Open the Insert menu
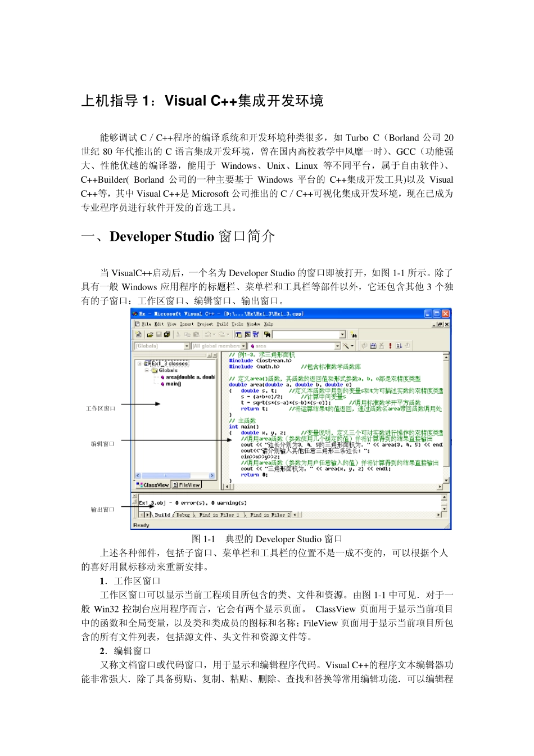Viewport: 534px width, 756px height. click(187, 324)
